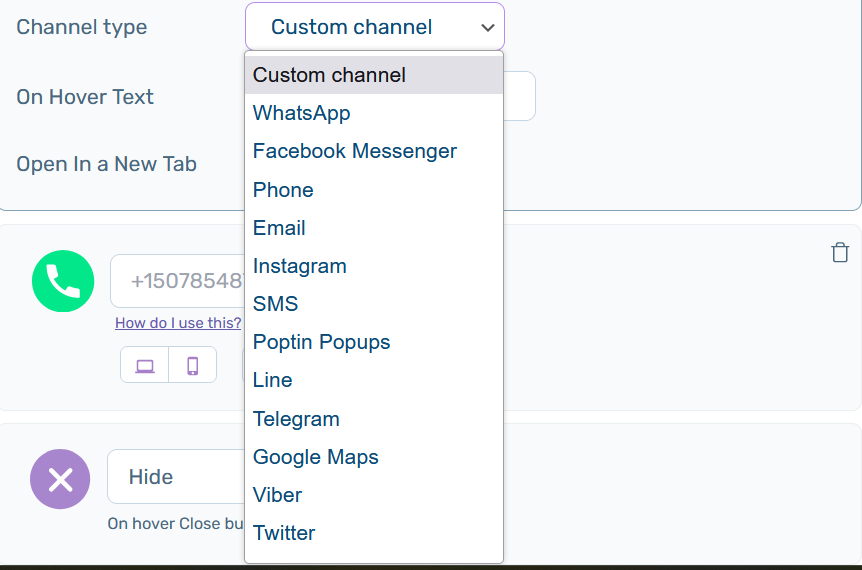Open 'How do I use this?' link
This screenshot has height=570, width=862.
pyautogui.click(x=178, y=323)
